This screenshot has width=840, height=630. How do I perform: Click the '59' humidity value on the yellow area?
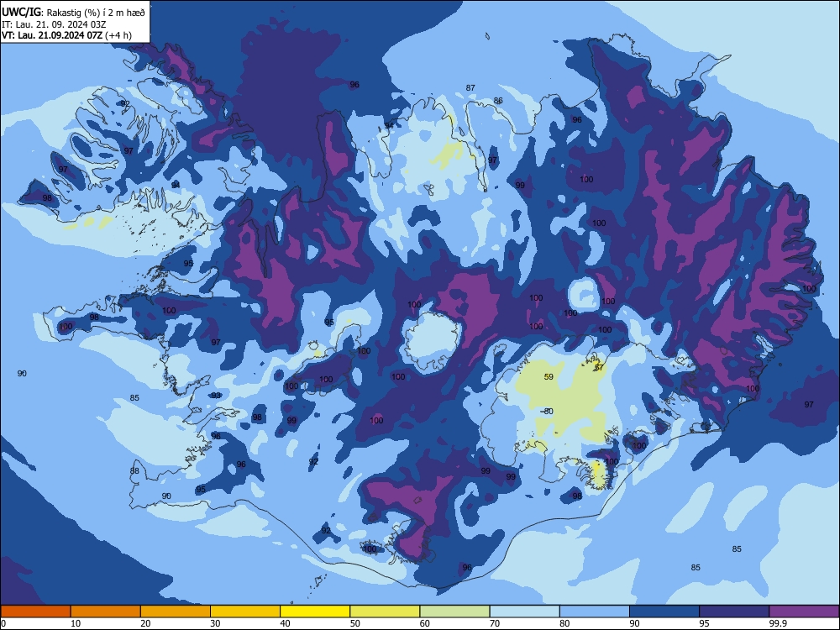click(549, 376)
